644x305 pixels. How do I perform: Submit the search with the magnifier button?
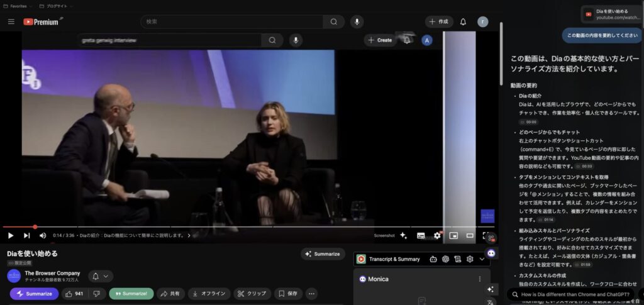pos(333,22)
